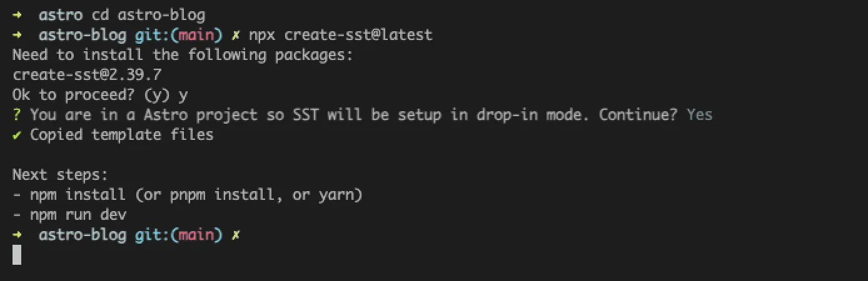Click the question mark prompt symbol
Viewport: 868px width, 281px height.
(x=16, y=115)
